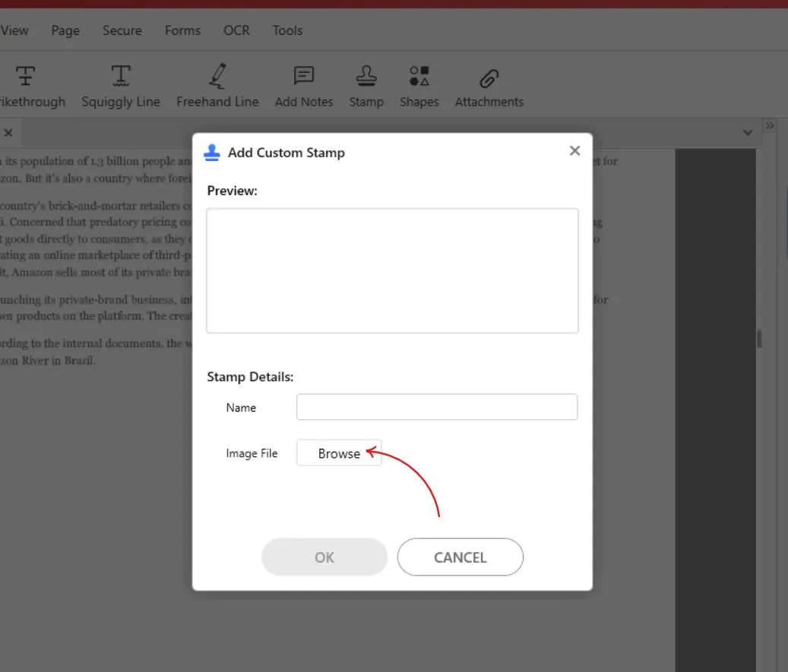The image size is (788, 672).
Task: Open the Stamp tool
Action: pos(366,77)
